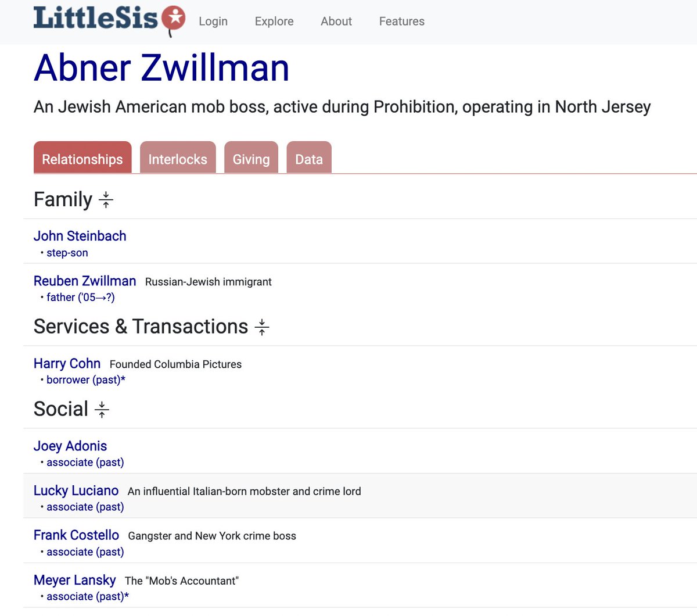The height and width of the screenshot is (616, 697).
Task: Open Meyer Lansky's profile
Action: 75,580
